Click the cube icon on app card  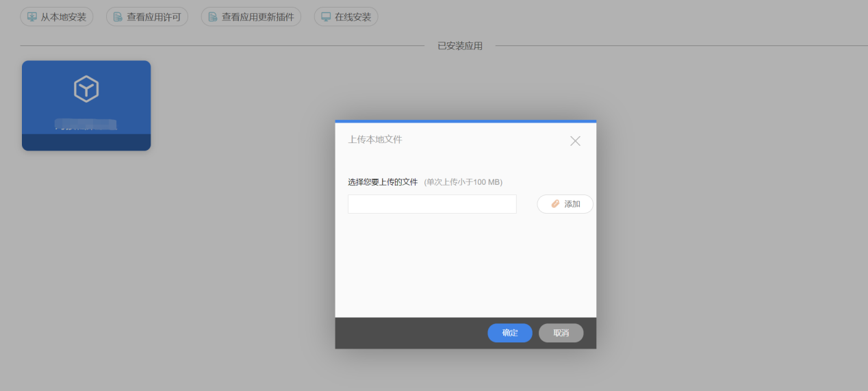pyautogui.click(x=86, y=89)
